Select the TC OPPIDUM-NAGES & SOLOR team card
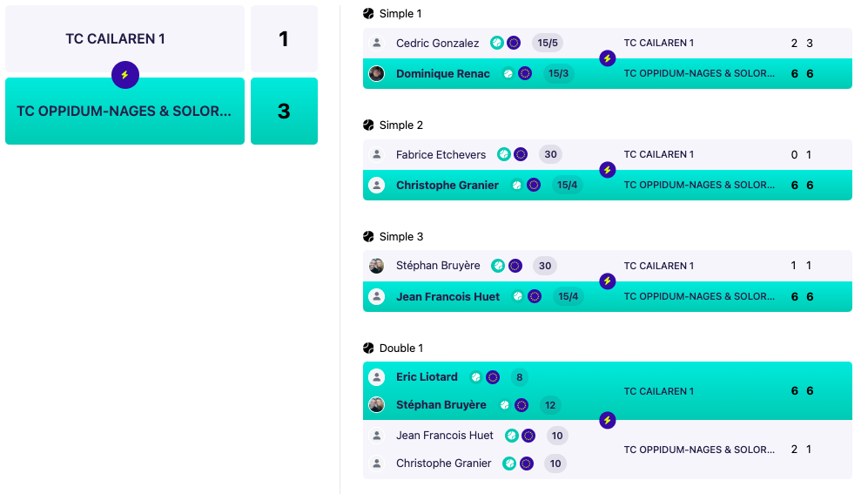Screen dimensions: 868x494 click(124, 111)
